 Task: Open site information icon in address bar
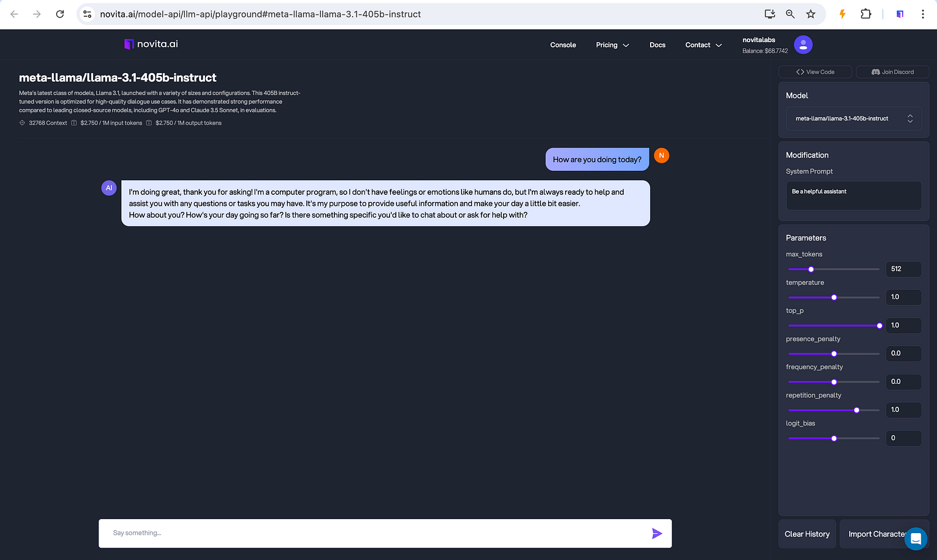tap(87, 14)
